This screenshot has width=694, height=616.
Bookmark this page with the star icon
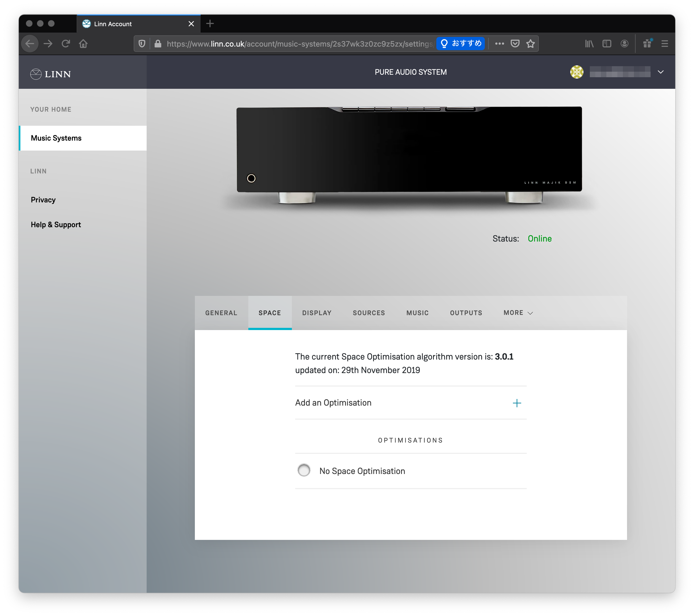(531, 44)
